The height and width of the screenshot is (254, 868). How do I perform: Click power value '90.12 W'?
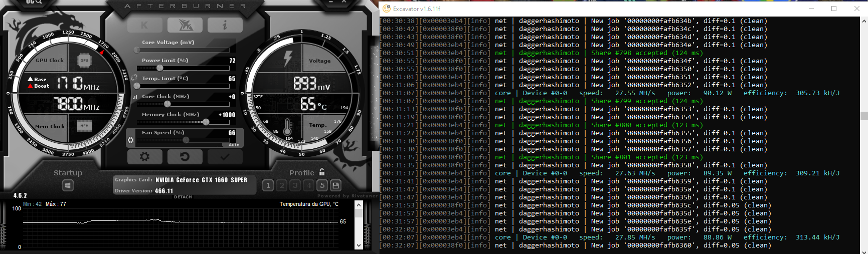pyautogui.click(x=718, y=93)
